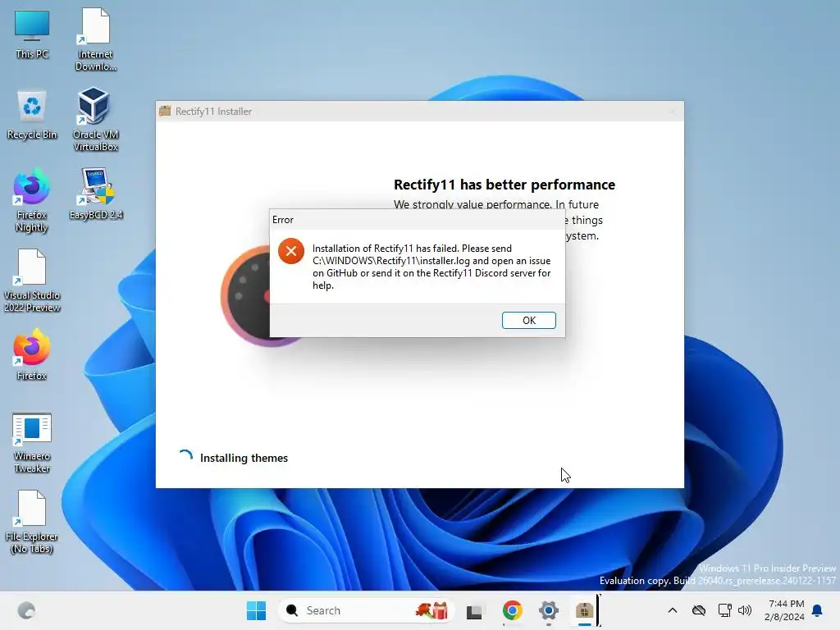Expand hidden system tray icons
Image resolution: width=840 pixels, height=630 pixels.
pyautogui.click(x=673, y=610)
